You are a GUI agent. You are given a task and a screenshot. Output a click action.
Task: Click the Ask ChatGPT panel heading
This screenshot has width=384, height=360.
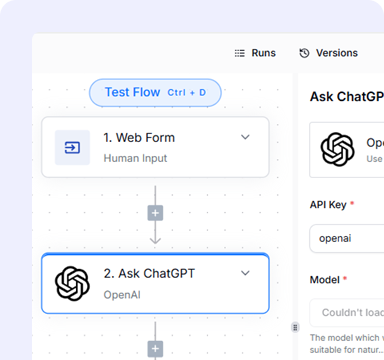click(x=347, y=97)
